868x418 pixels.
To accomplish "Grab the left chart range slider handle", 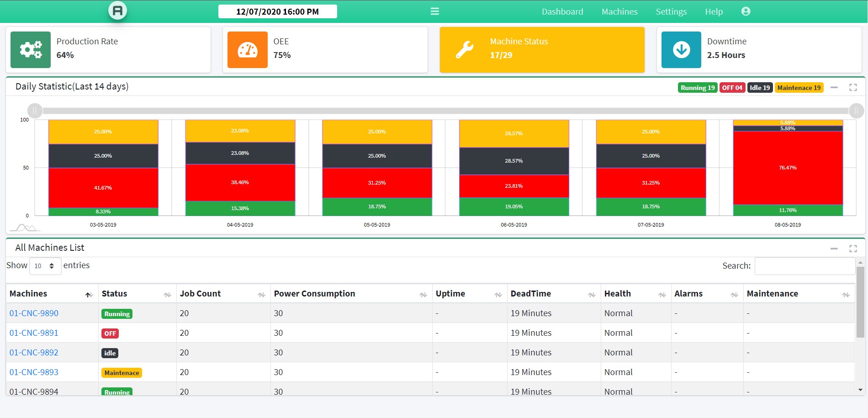I will 35,111.
